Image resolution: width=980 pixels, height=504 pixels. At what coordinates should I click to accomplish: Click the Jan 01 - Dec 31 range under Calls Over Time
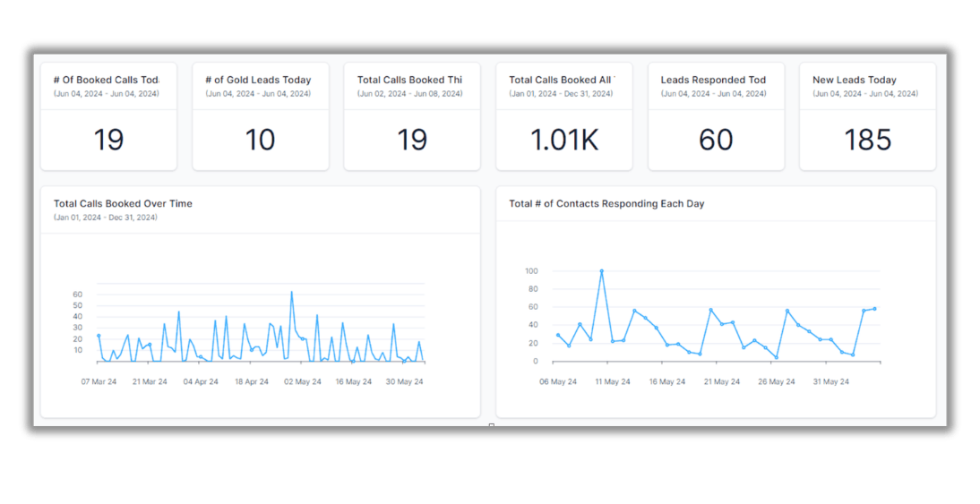[106, 218]
